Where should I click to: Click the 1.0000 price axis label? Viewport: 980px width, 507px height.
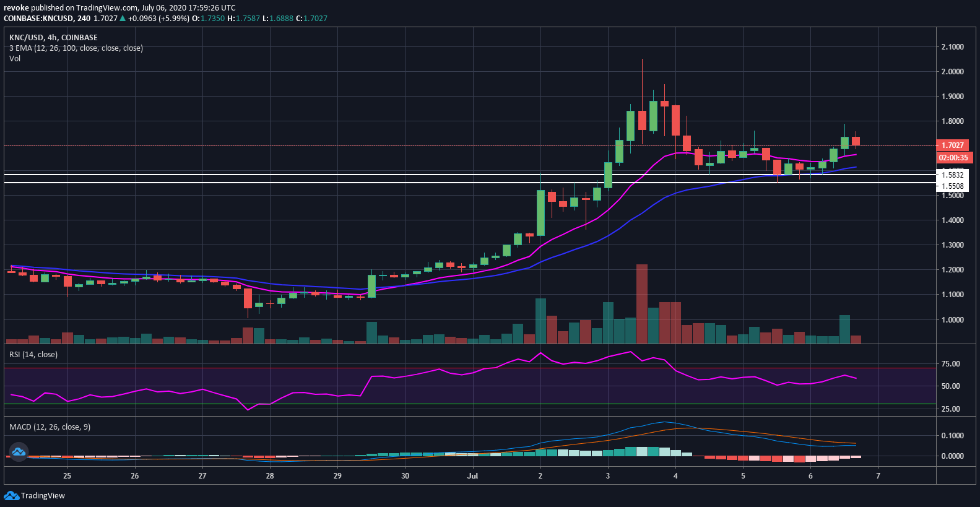coord(953,320)
